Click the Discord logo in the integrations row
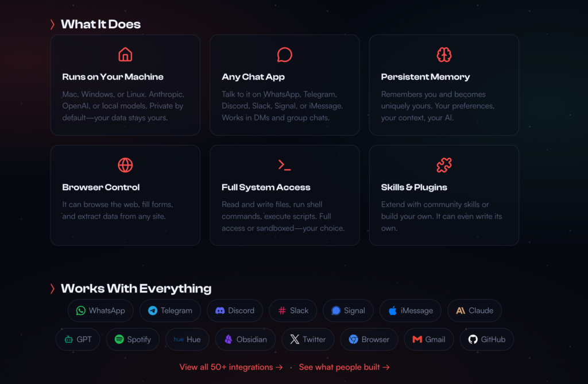Screen dimensions: 588x384 point(220,310)
